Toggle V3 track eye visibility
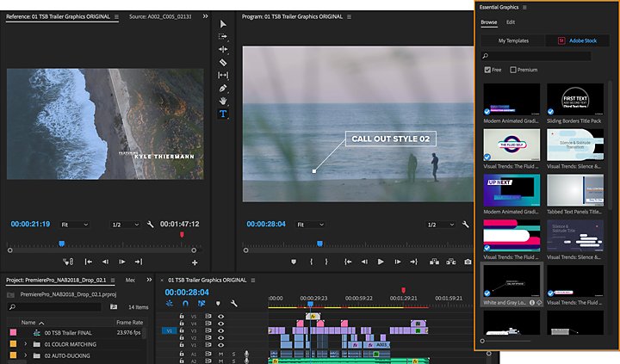620x364 pixels. [220, 330]
